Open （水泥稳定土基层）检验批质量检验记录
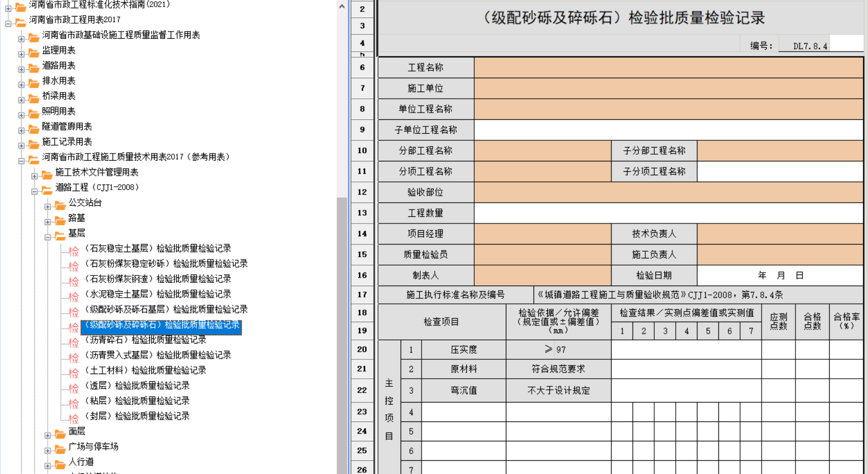The height and width of the screenshot is (474, 868). 157,294
